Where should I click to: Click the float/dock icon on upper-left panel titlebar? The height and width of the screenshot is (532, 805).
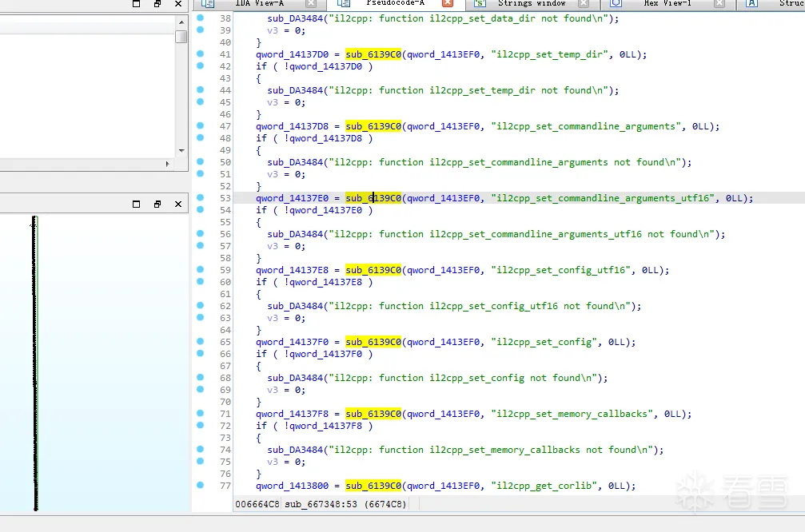coord(157,5)
